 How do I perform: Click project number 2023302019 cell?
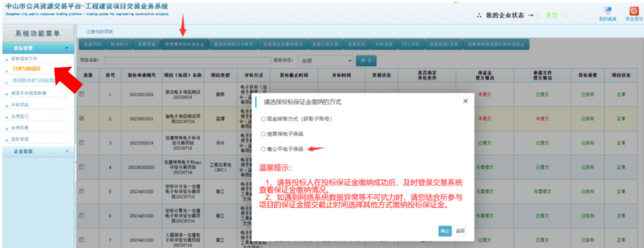point(141,143)
